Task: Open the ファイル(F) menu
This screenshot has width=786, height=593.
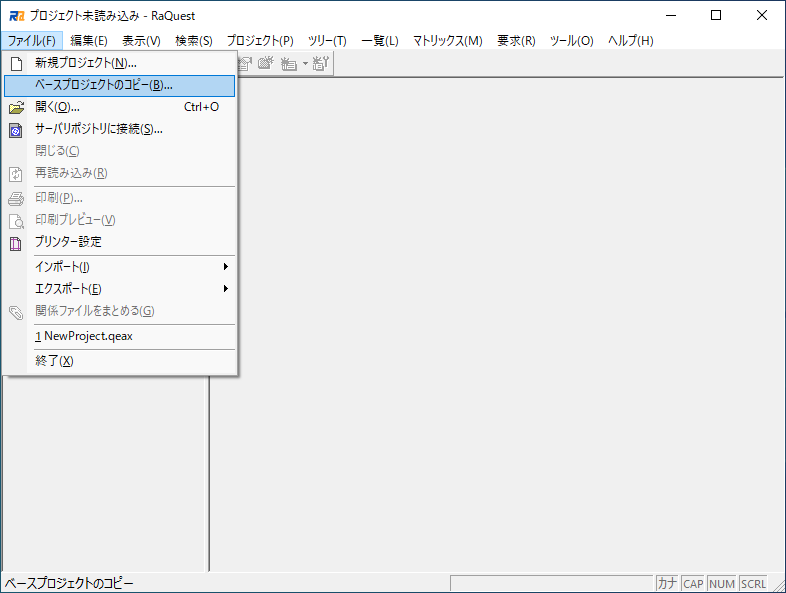Action: pyautogui.click(x=32, y=41)
